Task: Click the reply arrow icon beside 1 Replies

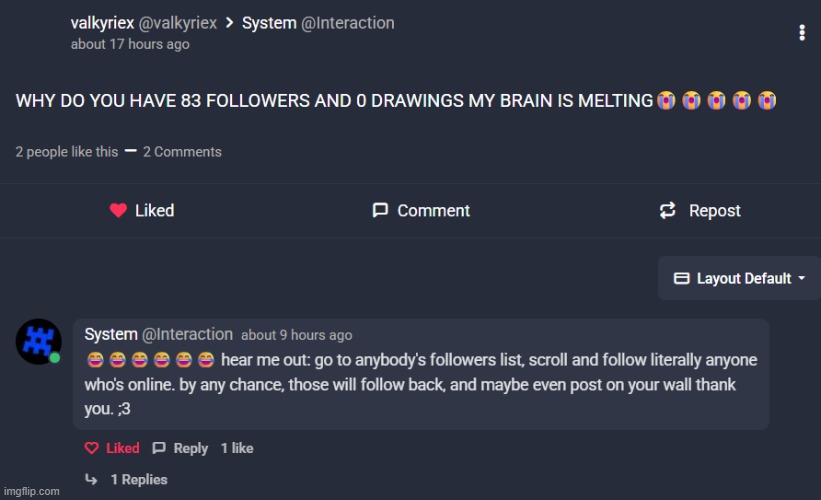Action: pyautogui.click(x=91, y=479)
